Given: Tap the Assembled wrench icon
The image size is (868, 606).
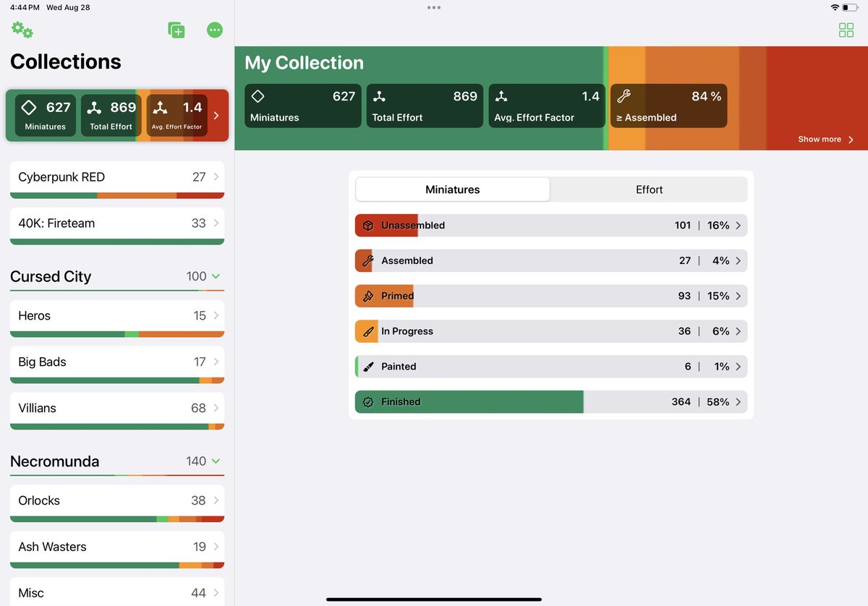Looking at the screenshot, I should (367, 261).
